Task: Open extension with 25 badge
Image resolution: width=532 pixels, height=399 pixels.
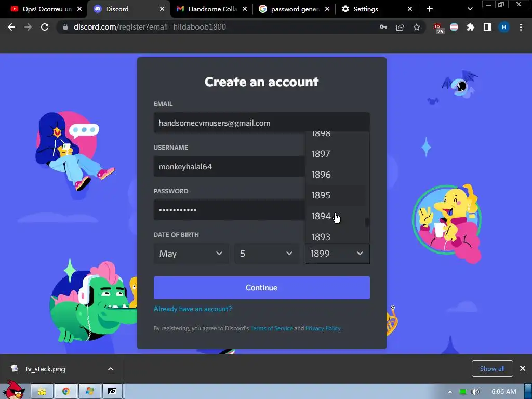Action: (438, 28)
